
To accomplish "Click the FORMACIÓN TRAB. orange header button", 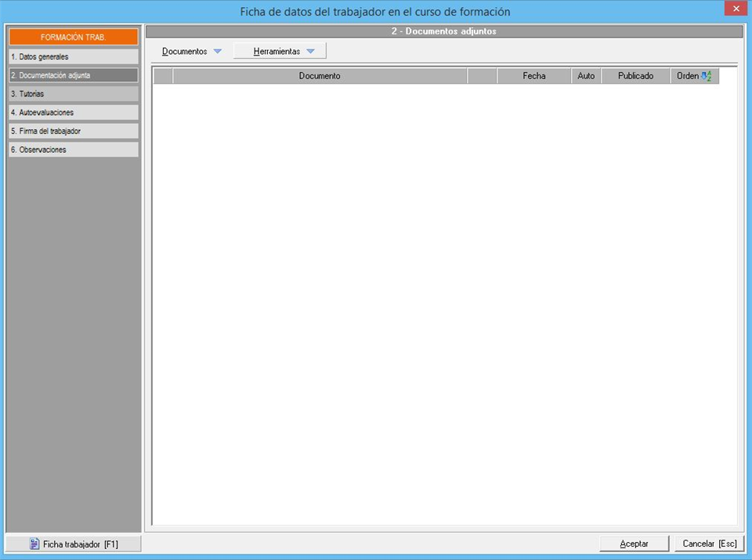I will pyautogui.click(x=74, y=37).
